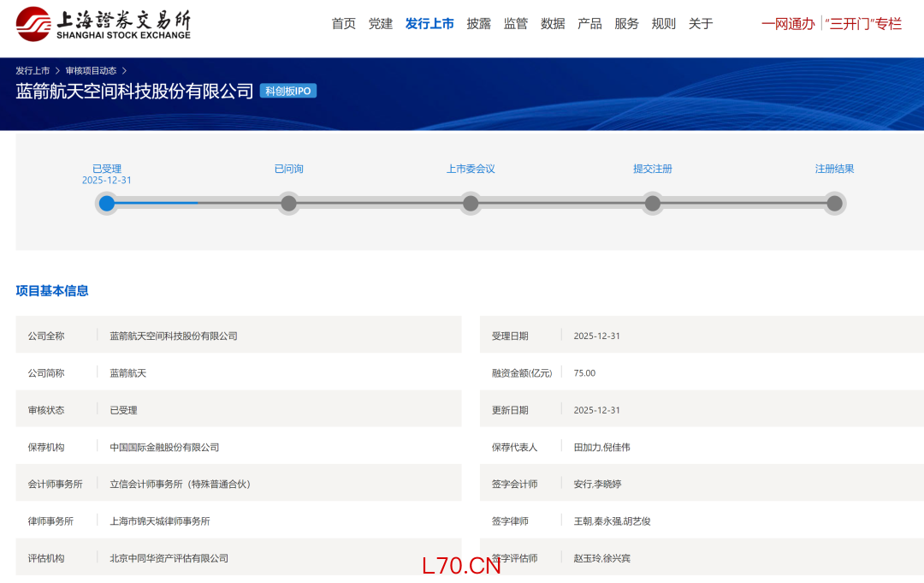Viewport: 924px width, 583px height.
Task: Click the 注册结果 timeline dot
Action: pos(834,204)
